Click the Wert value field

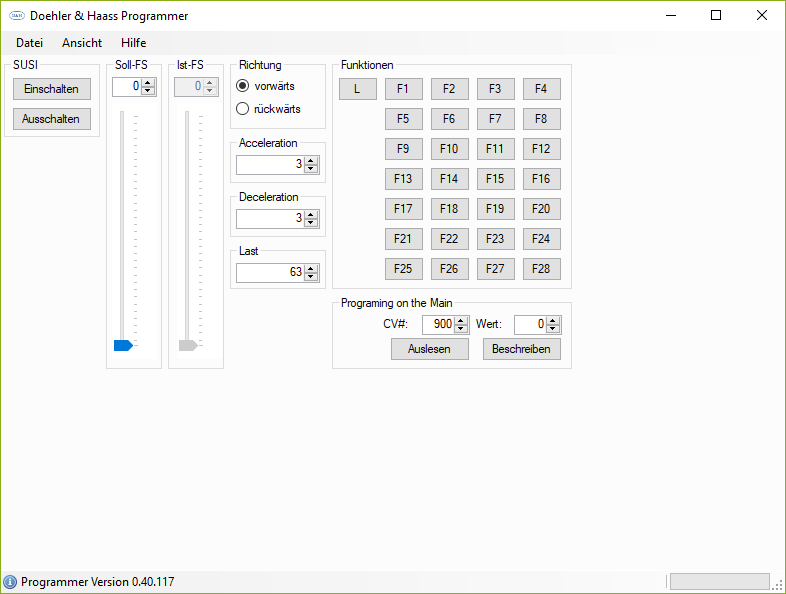[x=530, y=325]
